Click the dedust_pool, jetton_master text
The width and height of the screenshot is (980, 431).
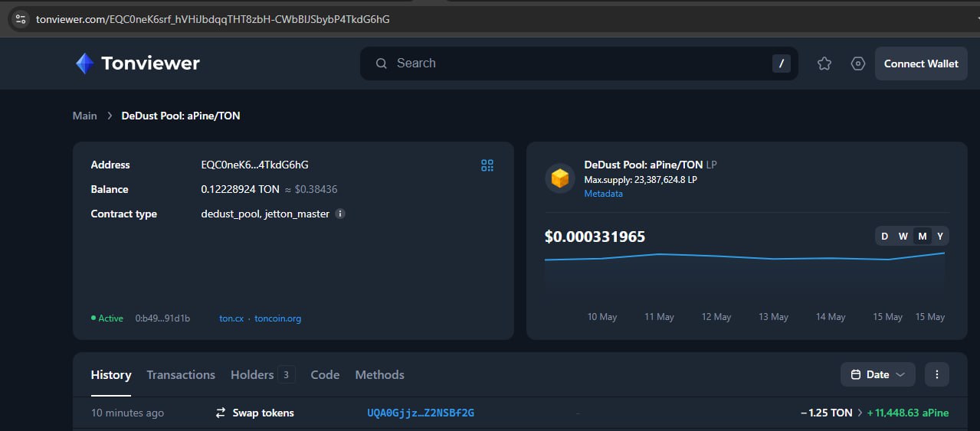tap(265, 214)
